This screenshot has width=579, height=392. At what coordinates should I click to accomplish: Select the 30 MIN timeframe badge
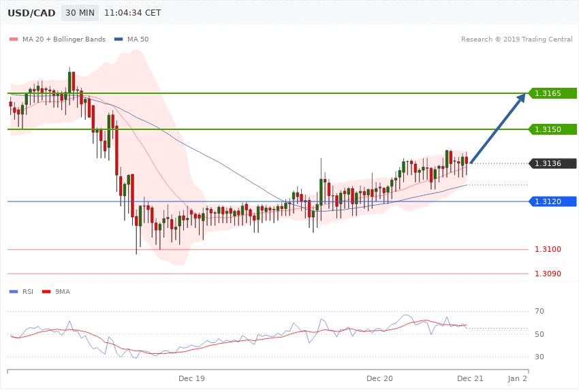(78, 13)
